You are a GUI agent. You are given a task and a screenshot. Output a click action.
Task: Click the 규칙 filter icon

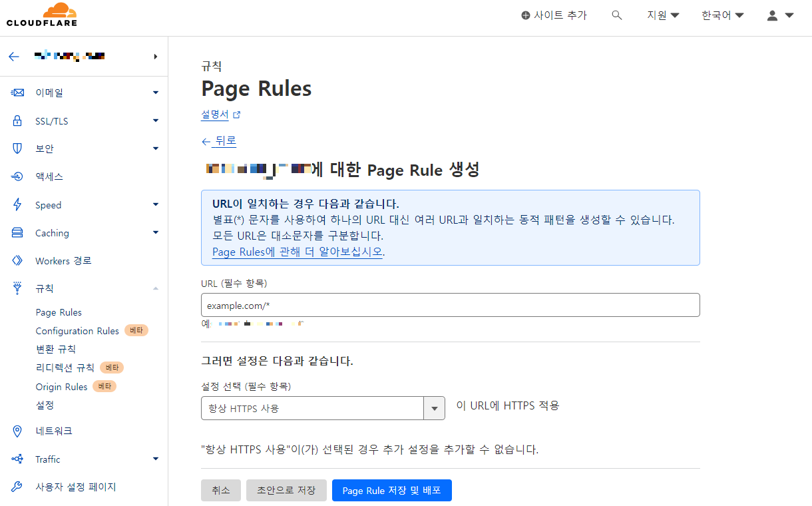coord(18,288)
